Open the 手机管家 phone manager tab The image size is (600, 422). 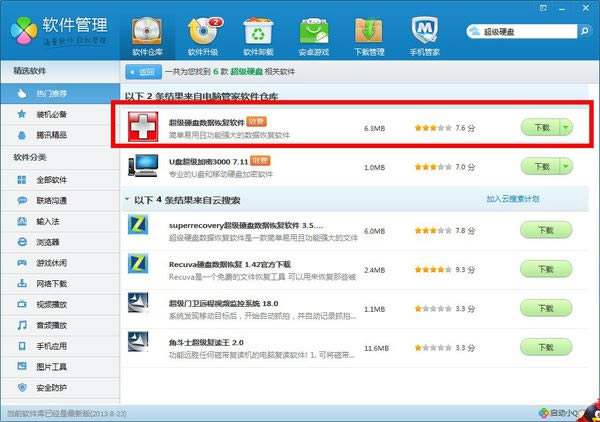click(x=424, y=37)
